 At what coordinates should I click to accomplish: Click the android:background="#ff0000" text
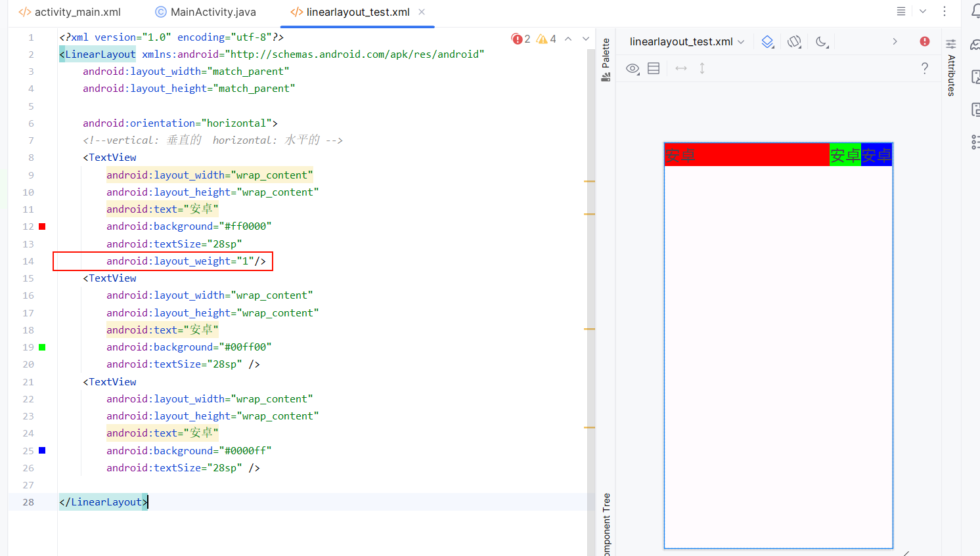tap(189, 226)
